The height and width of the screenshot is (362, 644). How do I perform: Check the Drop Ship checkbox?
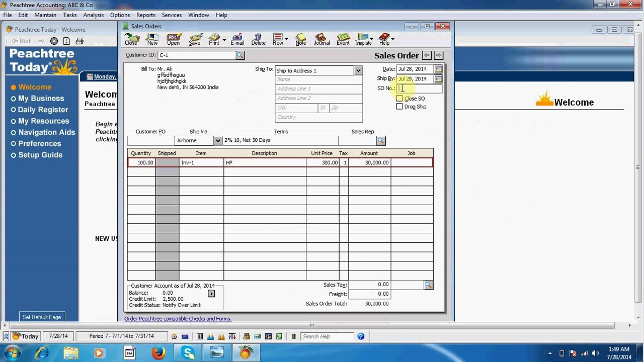[399, 107]
